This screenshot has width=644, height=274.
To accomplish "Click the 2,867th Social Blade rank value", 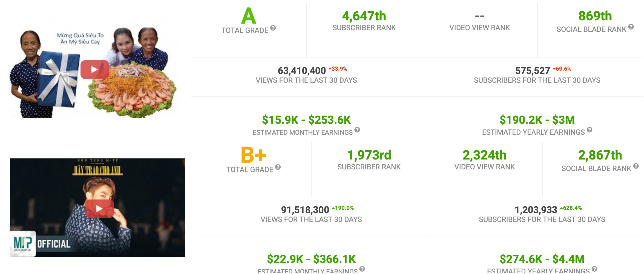I will pos(600,155).
